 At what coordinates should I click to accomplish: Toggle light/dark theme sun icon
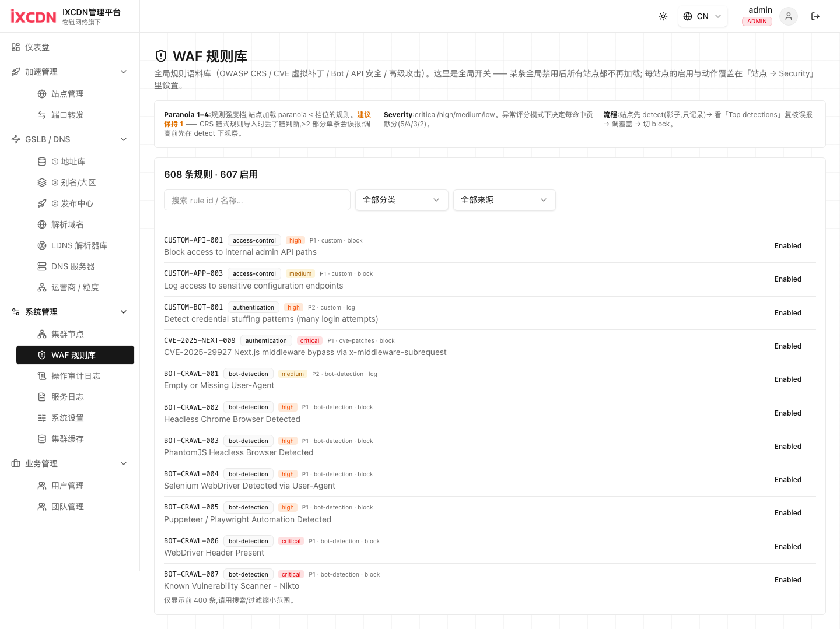pyautogui.click(x=663, y=16)
